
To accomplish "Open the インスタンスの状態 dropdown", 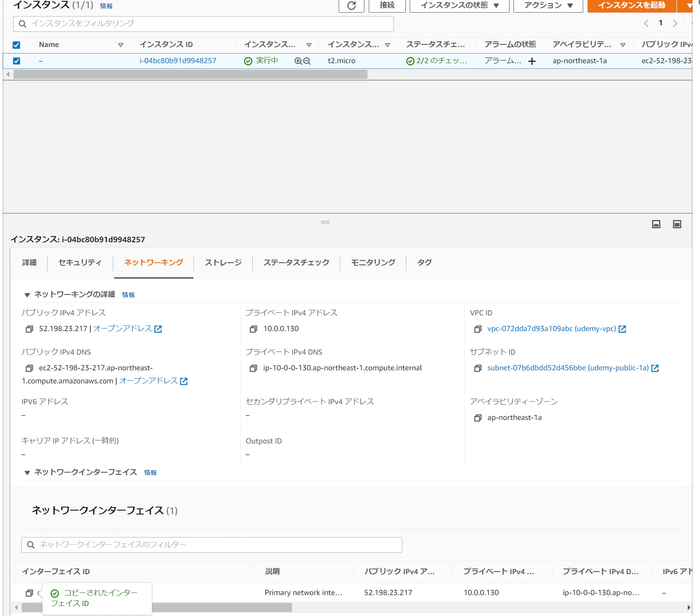I will coord(459,6).
